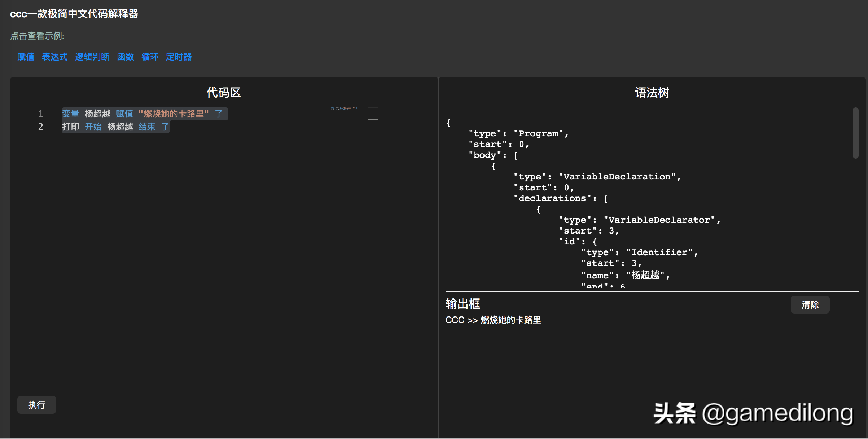Click code line 2 starting with 打印
The width and height of the screenshot is (868, 439).
[115, 127]
